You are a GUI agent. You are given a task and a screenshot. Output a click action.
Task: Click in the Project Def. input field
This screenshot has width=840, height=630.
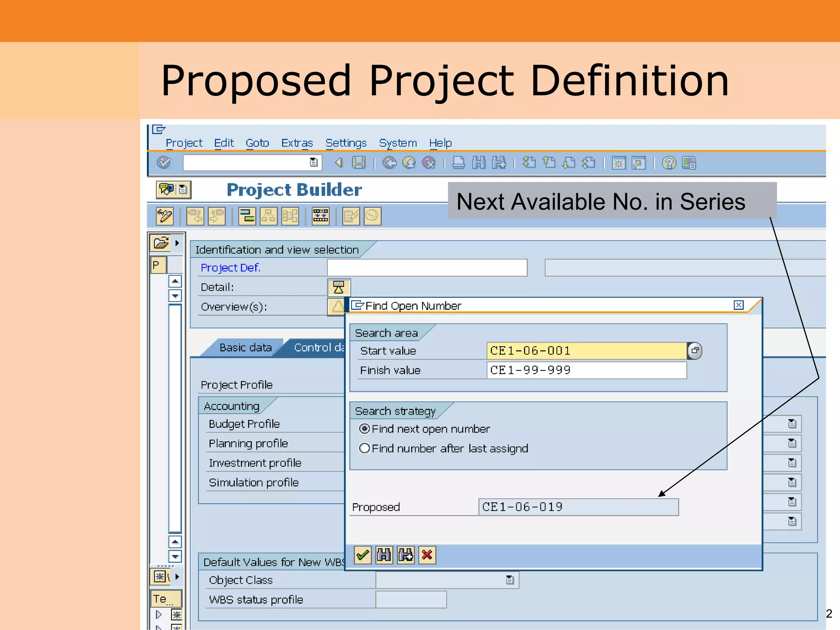coord(427,267)
